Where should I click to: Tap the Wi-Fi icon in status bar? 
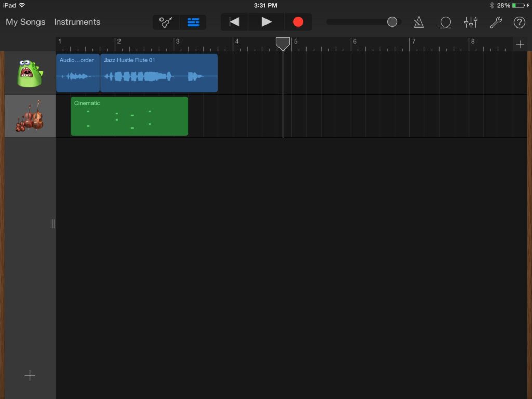22,5
